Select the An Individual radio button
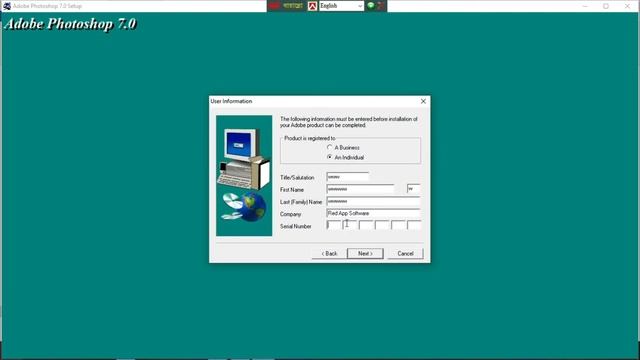 pos(330,157)
